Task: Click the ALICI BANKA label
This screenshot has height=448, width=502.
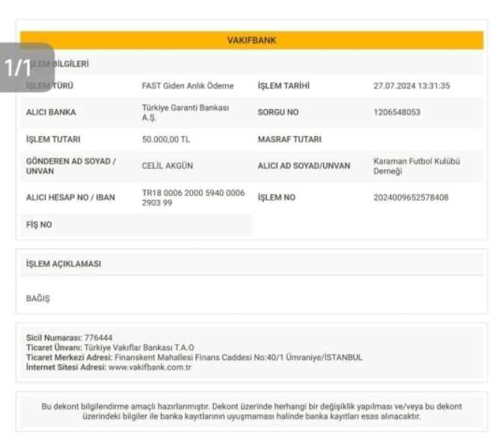Action: pos(51,112)
